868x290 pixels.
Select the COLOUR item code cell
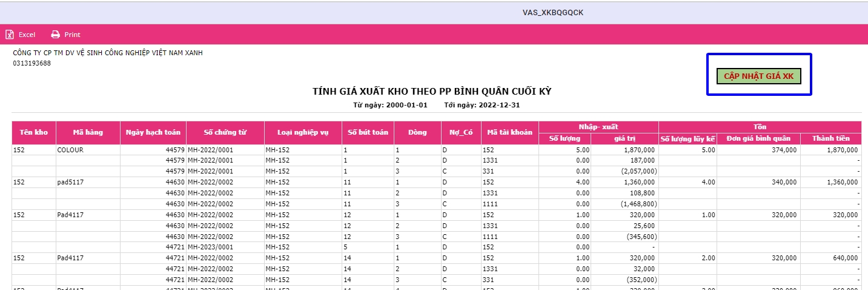pos(70,150)
